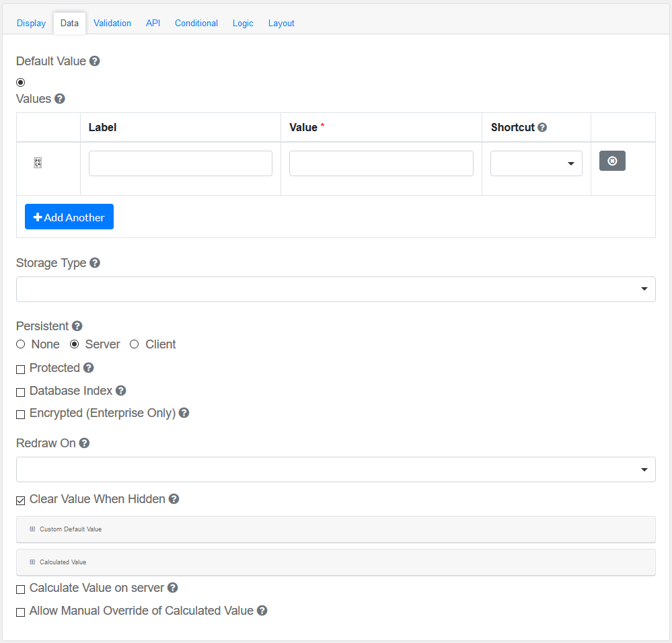The height and width of the screenshot is (643, 672).
Task: Click help icon next to Storage Type
Action: [95, 263]
